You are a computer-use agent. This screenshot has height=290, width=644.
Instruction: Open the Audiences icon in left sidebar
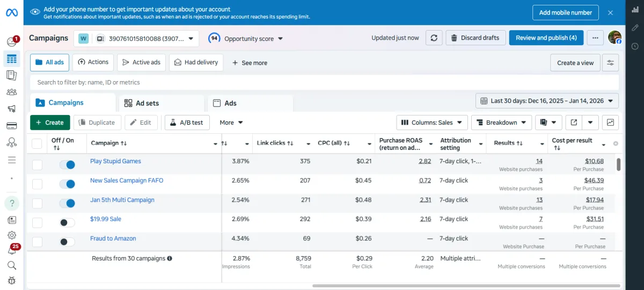click(x=11, y=92)
